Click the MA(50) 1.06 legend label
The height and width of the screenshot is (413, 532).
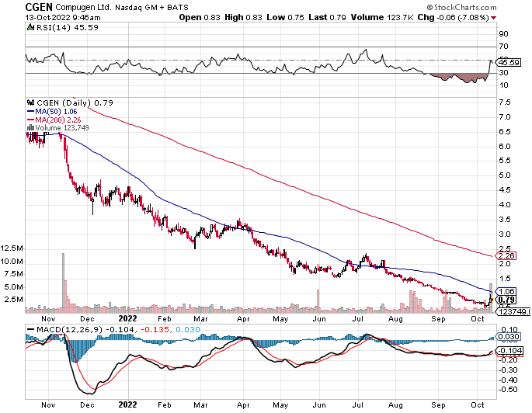point(56,111)
